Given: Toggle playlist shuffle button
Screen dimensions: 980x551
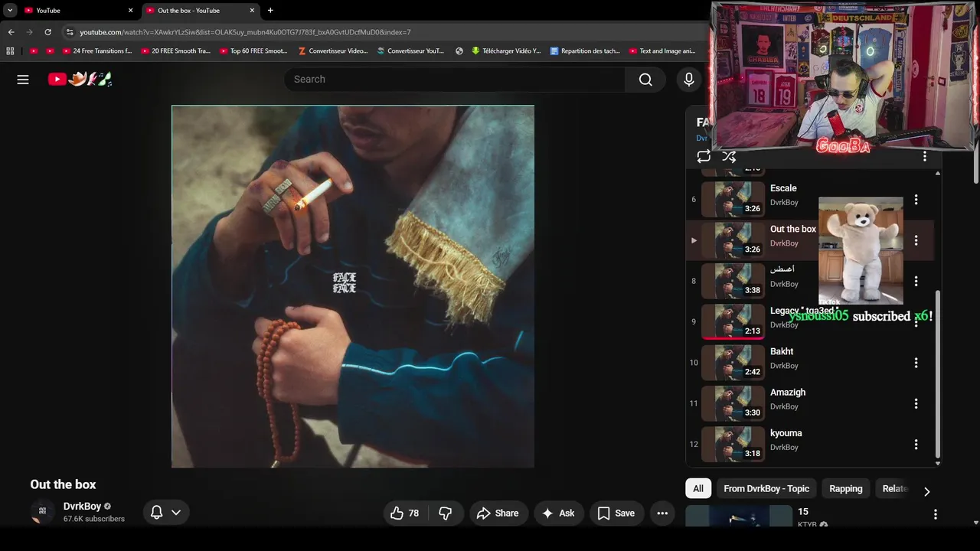Looking at the screenshot, I should 729,156.
